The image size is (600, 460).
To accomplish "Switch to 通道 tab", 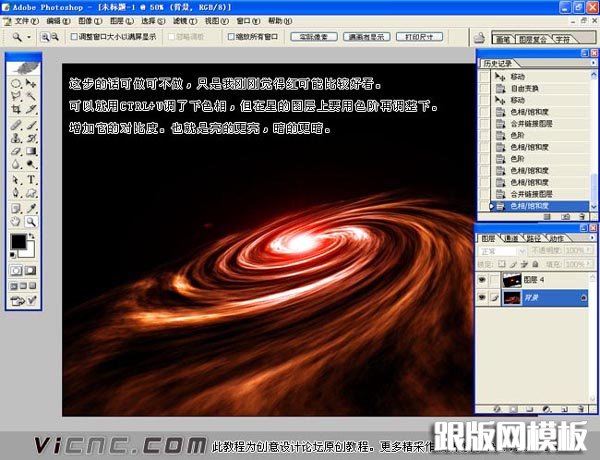I will (511, 238).
